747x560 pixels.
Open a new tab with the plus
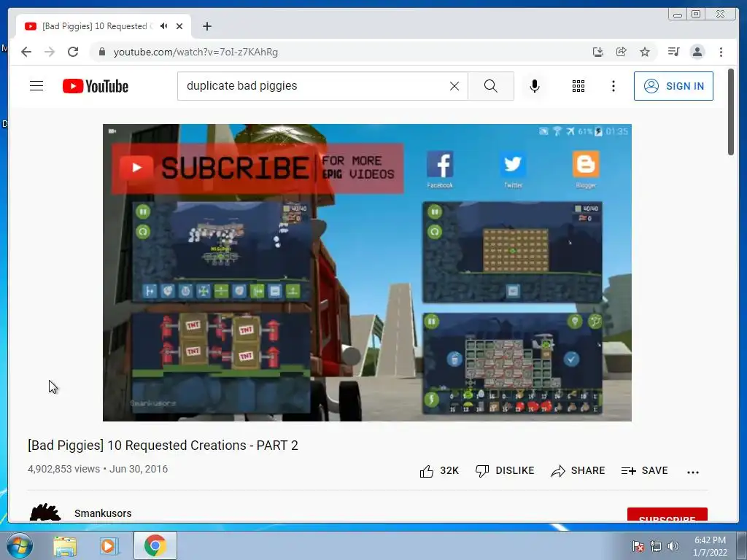206,26
